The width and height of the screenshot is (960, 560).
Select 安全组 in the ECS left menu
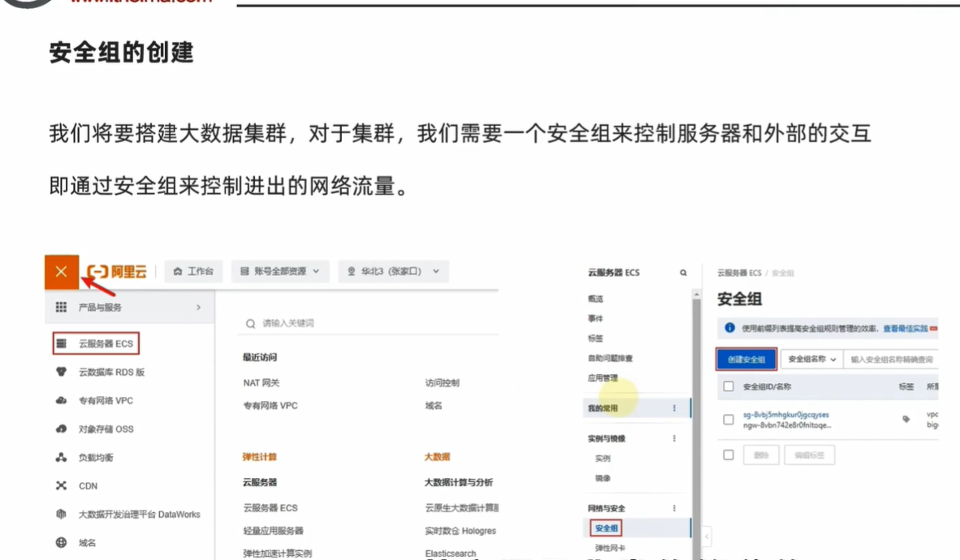tap(606, 528)
